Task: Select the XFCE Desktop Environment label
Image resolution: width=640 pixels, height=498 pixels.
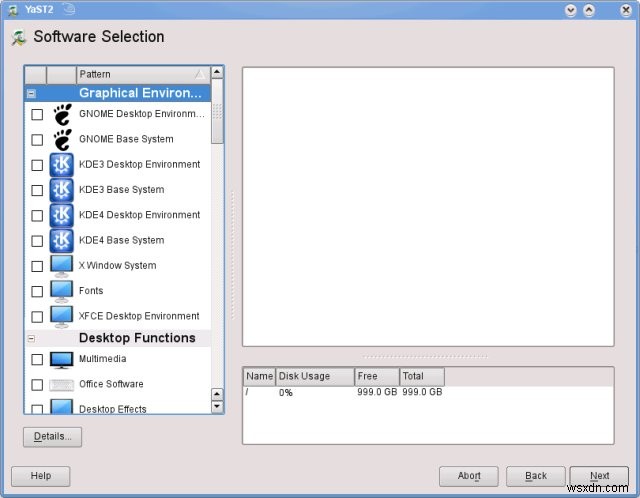Action: click(x=139, y=316)
